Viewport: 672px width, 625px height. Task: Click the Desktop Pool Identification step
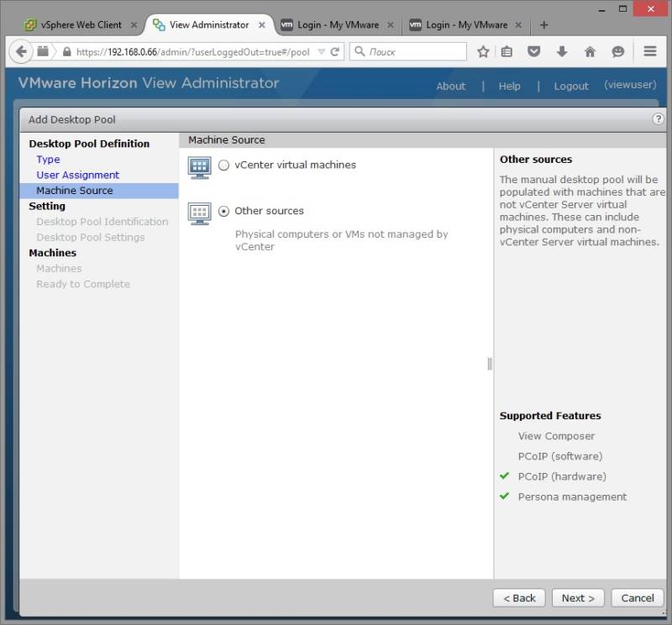(102, 222)
